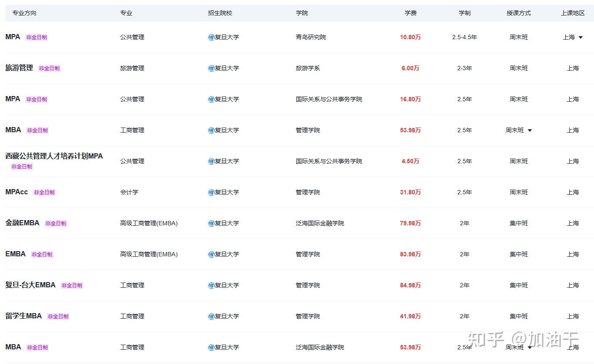594x364 pixels.
Task: Click the Fudan logo in the 旅游学系 row
Action: pos(211,68)
